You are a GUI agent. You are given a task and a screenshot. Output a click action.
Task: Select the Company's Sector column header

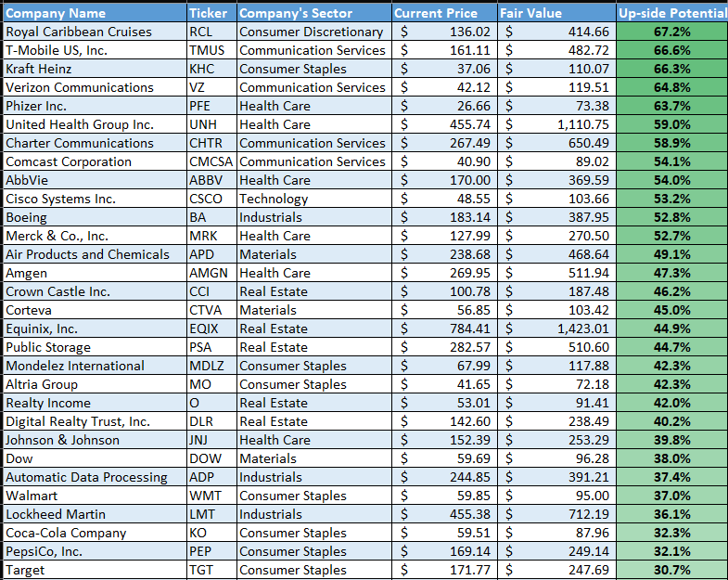(313, 13)
